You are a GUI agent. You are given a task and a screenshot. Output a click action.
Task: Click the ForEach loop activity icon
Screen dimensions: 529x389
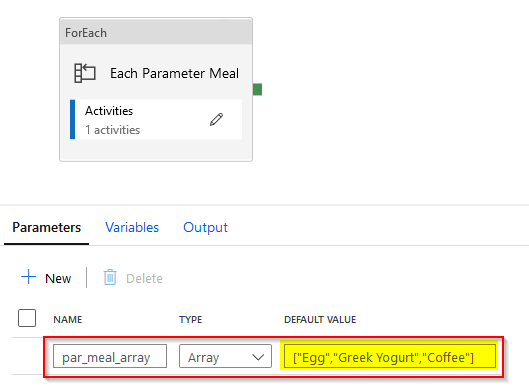[x=85, y=73]
